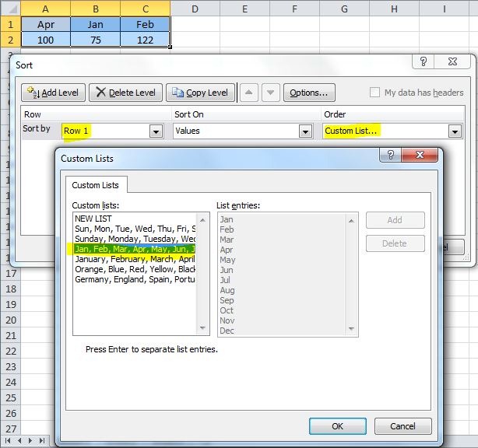Viewport: 478px width, 448px height.
Task: Click the Select All corner button
Action: point(11,9)
